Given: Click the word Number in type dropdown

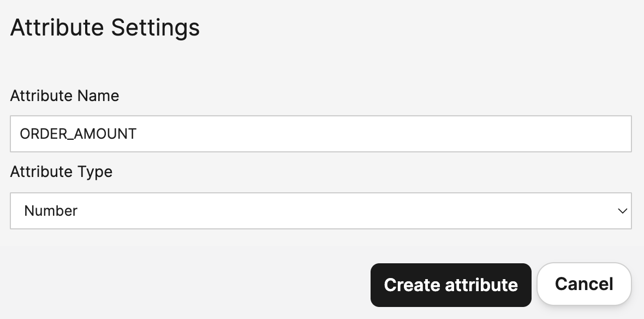Looking at the screenshot, I should click(x=51, y=211).
